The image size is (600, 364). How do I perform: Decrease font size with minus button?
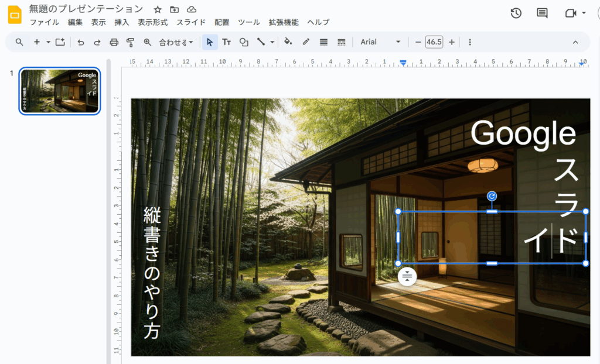point(418,42)
